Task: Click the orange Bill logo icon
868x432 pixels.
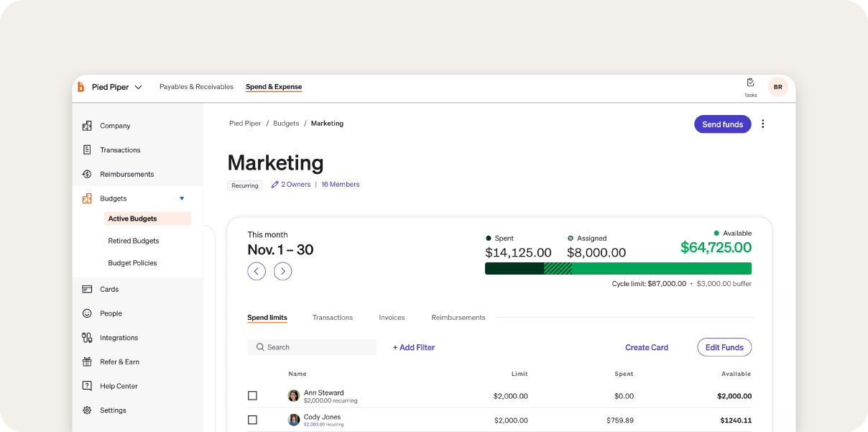Action: click(x=80, y=87)
